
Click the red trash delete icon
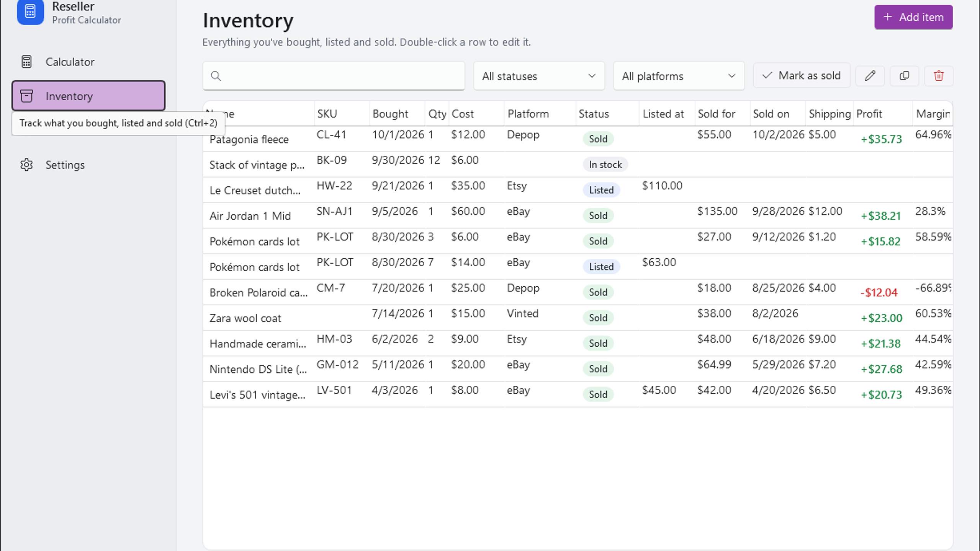tap(939, 75)
